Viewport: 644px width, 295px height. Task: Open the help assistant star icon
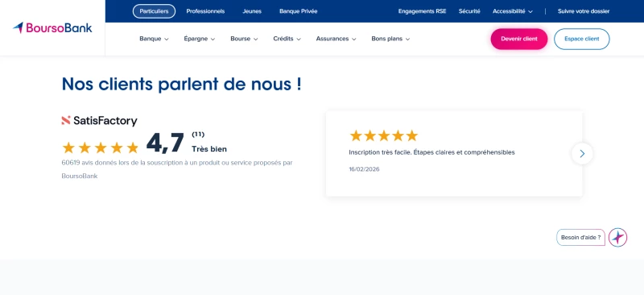617,238
